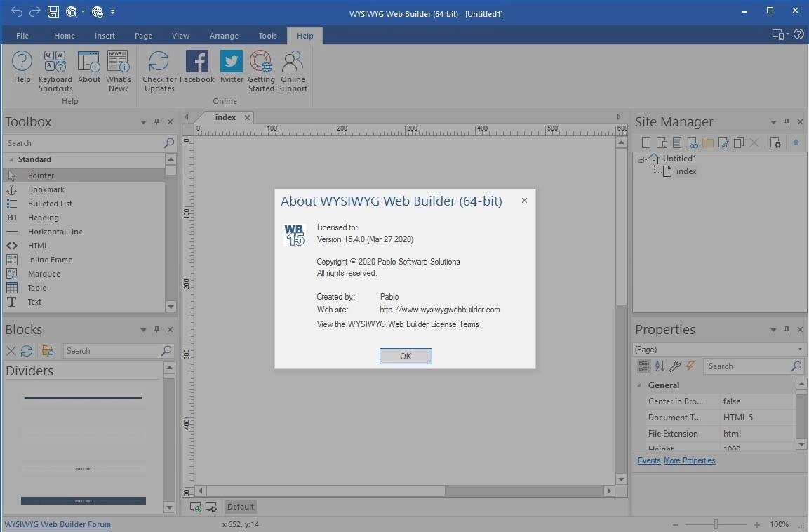Click edit page pencil icon in Site Manager
809x532 pixels.
coord(723,142)
